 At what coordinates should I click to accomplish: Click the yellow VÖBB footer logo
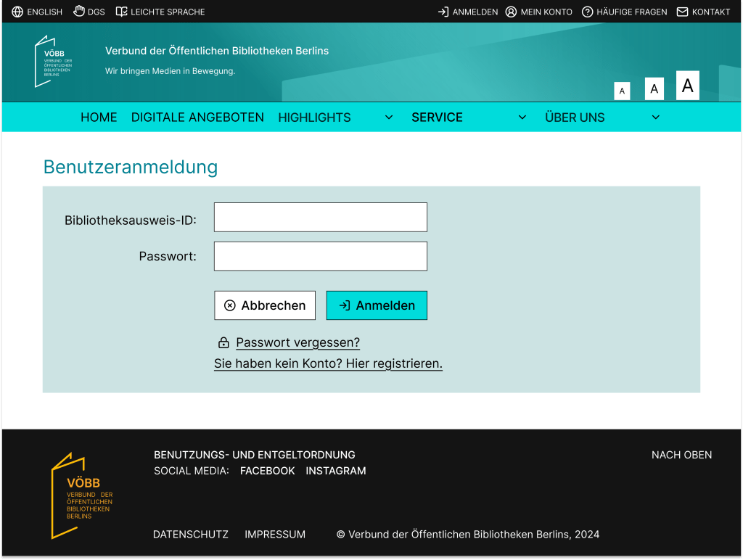81,496
